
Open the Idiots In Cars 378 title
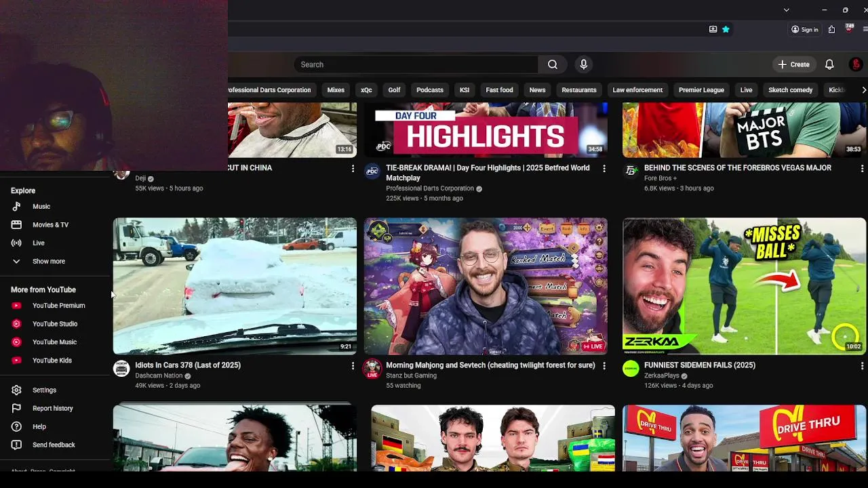tap(188, 365)
